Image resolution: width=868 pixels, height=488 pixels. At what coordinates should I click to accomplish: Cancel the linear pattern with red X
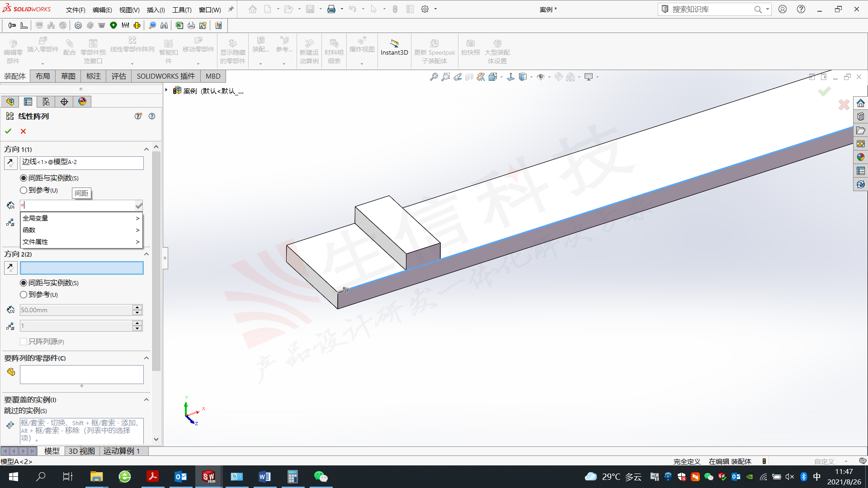click(24, 131)
